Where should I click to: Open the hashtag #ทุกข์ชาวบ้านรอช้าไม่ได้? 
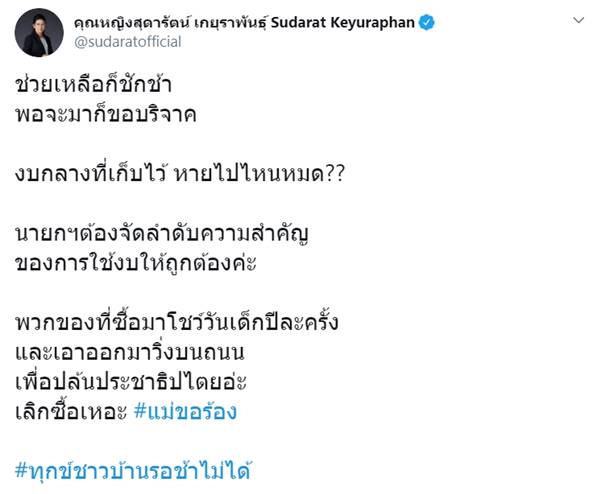coord(132,471)
